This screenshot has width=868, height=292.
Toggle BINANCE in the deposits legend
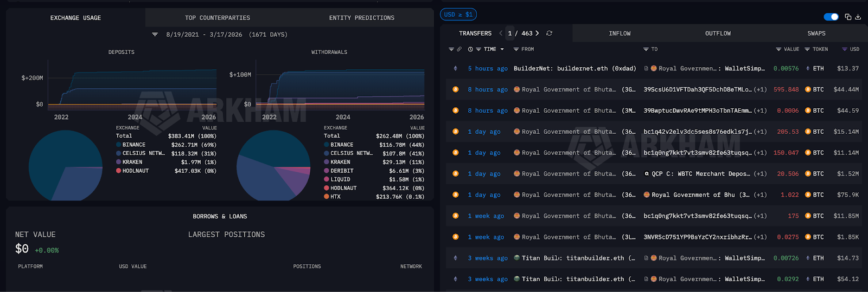pyautogui.click(x=133, y=145)
